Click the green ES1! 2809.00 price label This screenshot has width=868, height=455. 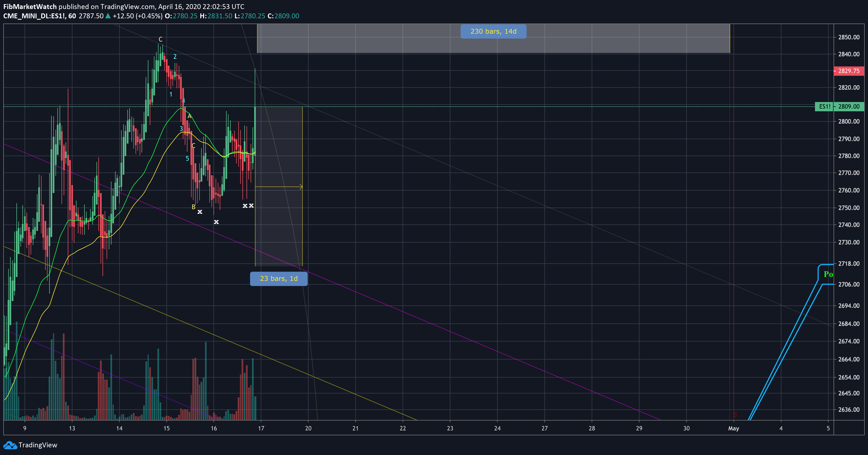839,106
